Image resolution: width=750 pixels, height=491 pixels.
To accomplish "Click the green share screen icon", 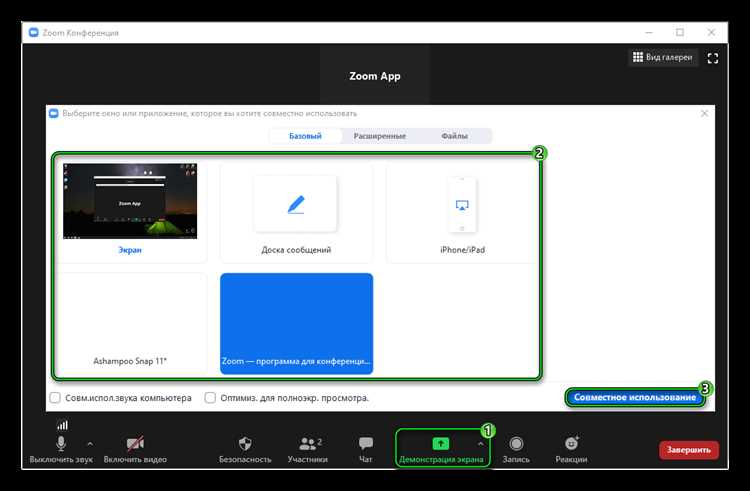I will 441,444.
